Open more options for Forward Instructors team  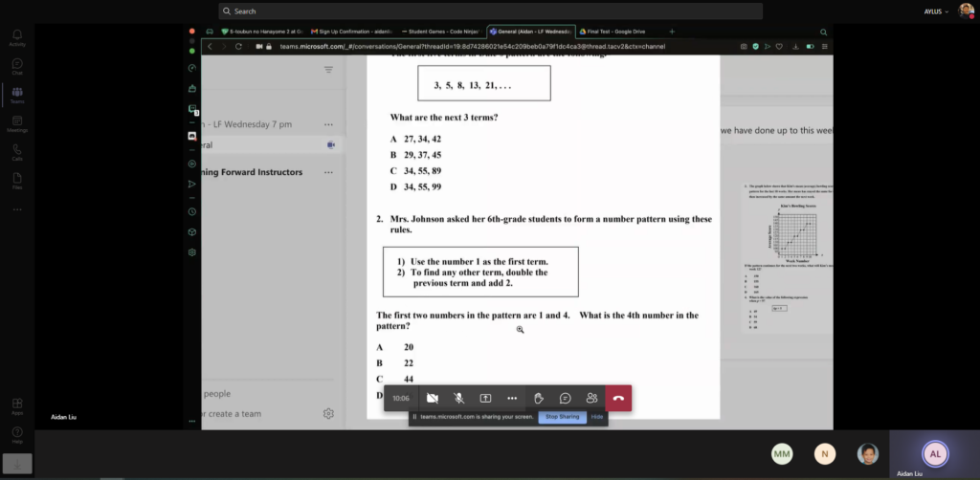click(328, 172)
